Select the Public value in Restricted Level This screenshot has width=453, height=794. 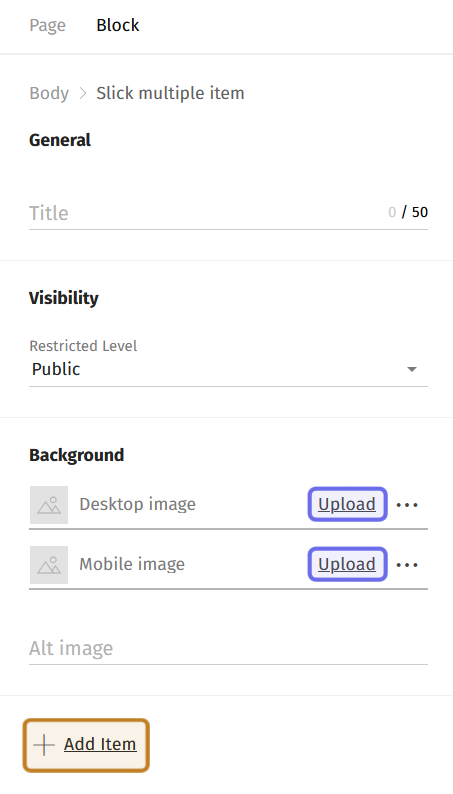(x=56, y=369)
